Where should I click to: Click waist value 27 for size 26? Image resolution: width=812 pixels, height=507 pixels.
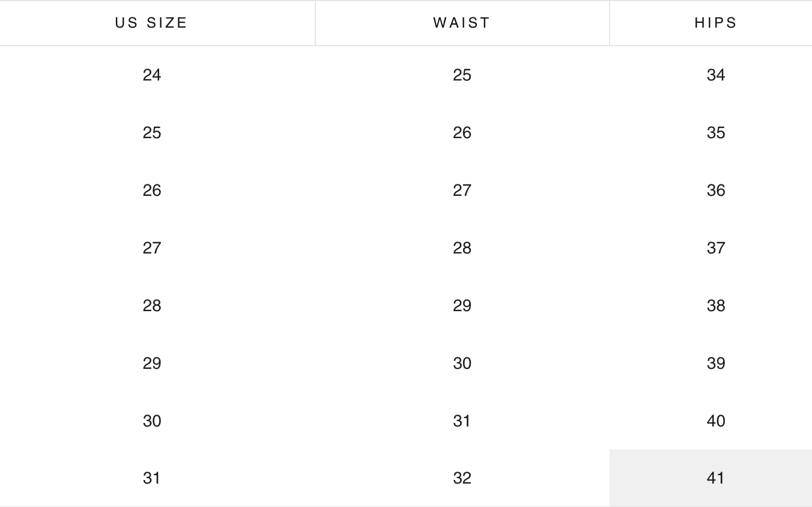click(x=462, y=190)
